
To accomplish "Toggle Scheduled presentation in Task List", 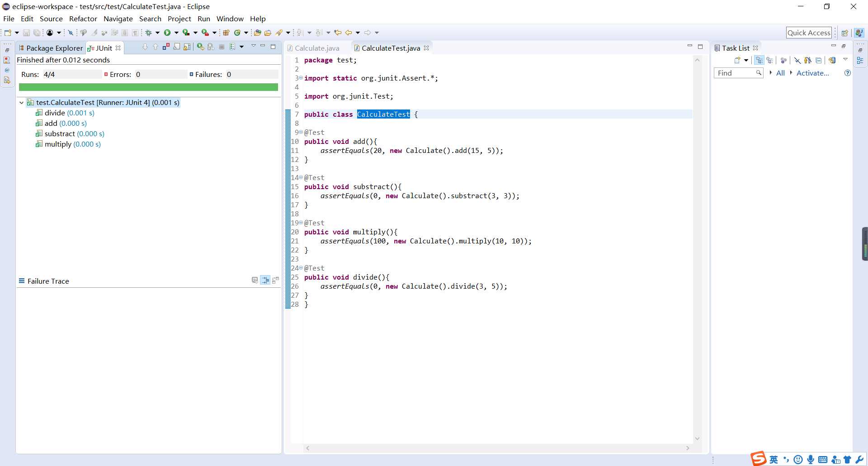I will (x=769, y=60).
